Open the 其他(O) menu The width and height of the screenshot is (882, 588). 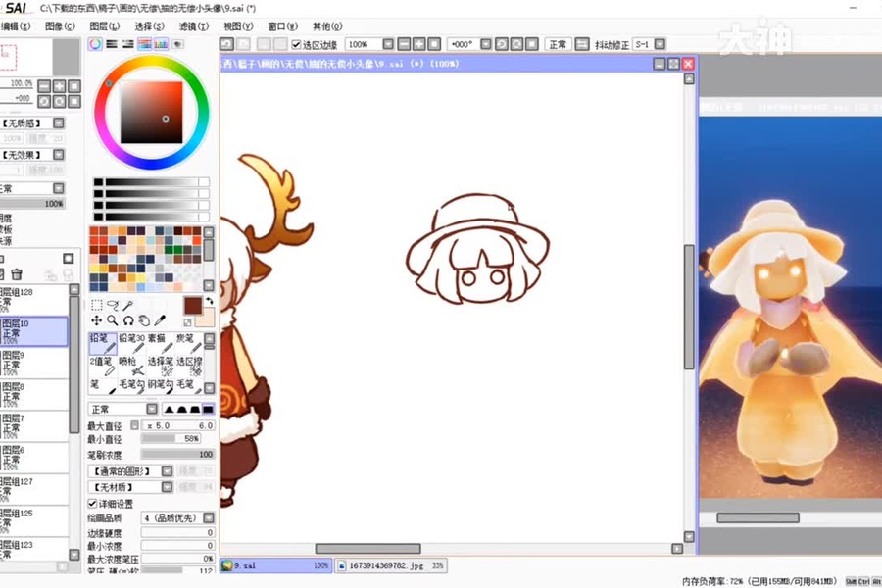(327, 26)
